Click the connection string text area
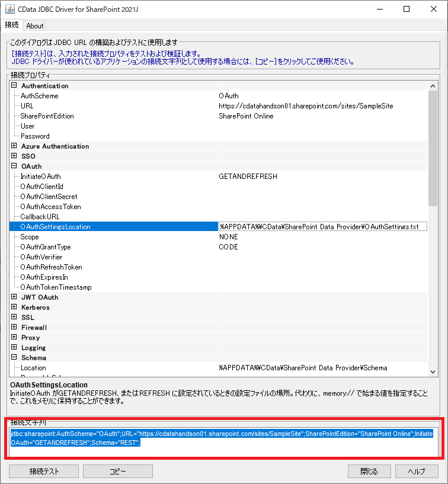 [x=224, y=441]
